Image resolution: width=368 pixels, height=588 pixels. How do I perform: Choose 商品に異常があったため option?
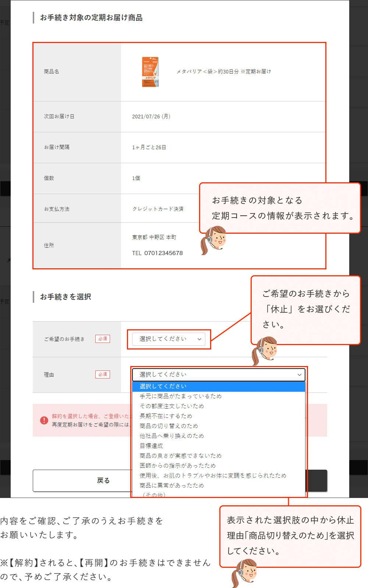pyautogui.click(x=171, y=485)
